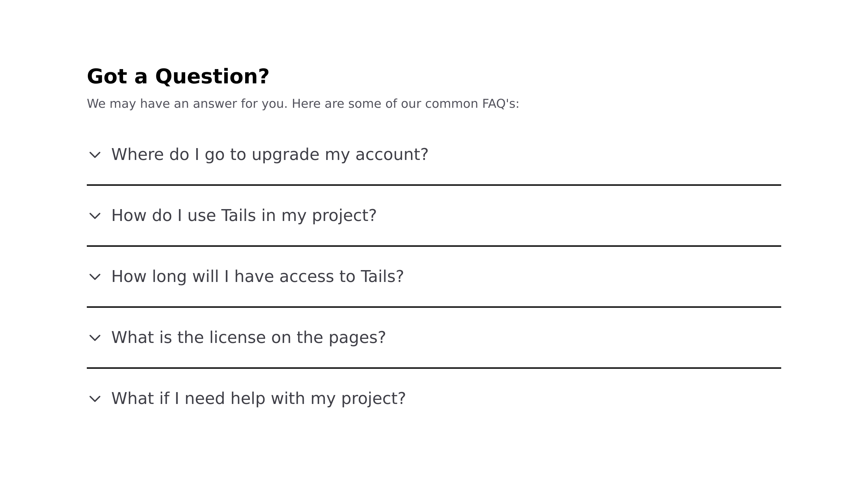This screenshot has height=488, width=868.
Task: Click the word "FAQ's:" in the subtitle
Action: 501,104
